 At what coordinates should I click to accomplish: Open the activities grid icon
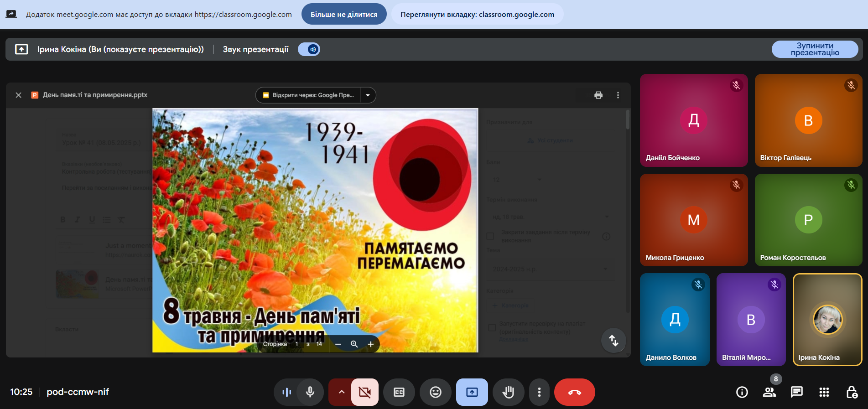pos(824,392)
